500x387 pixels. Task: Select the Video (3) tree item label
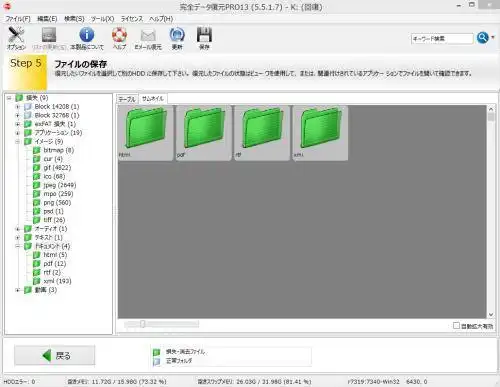pyautogui.click(x=46, y=290)
